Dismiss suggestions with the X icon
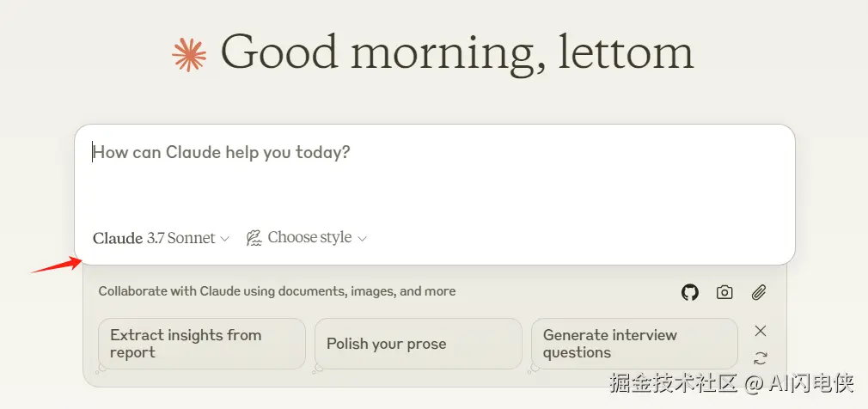 (760, 331)
